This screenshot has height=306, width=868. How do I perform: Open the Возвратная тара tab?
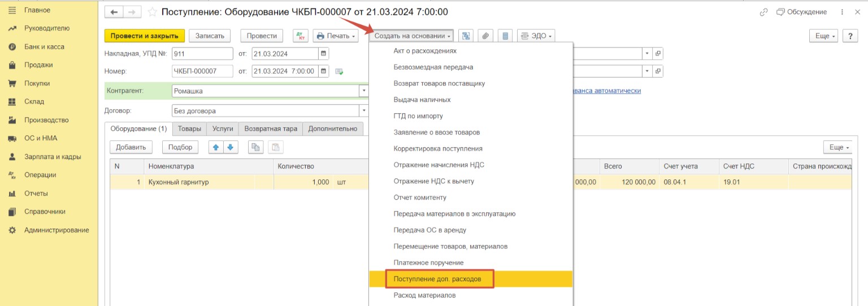click(271, 128)
